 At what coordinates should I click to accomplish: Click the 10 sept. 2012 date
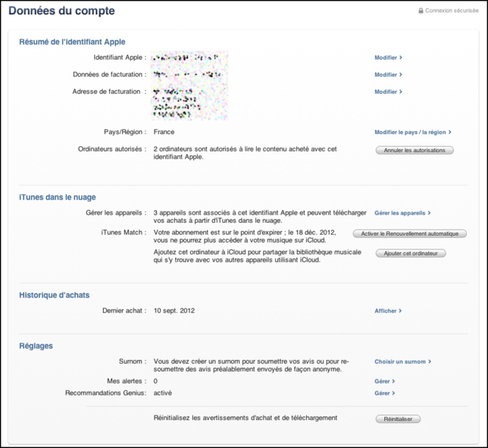[174, 311]
